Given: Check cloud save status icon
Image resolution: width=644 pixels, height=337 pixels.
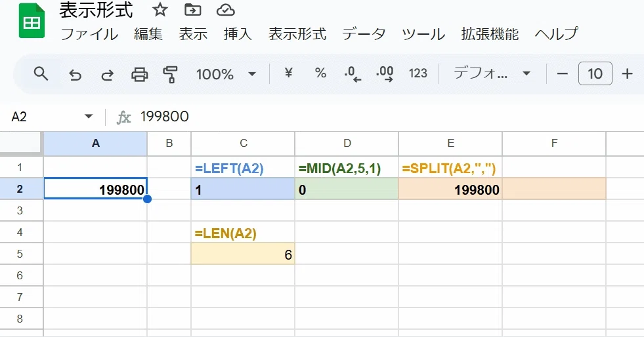Looking at the screenshot, I should (225, 10).
